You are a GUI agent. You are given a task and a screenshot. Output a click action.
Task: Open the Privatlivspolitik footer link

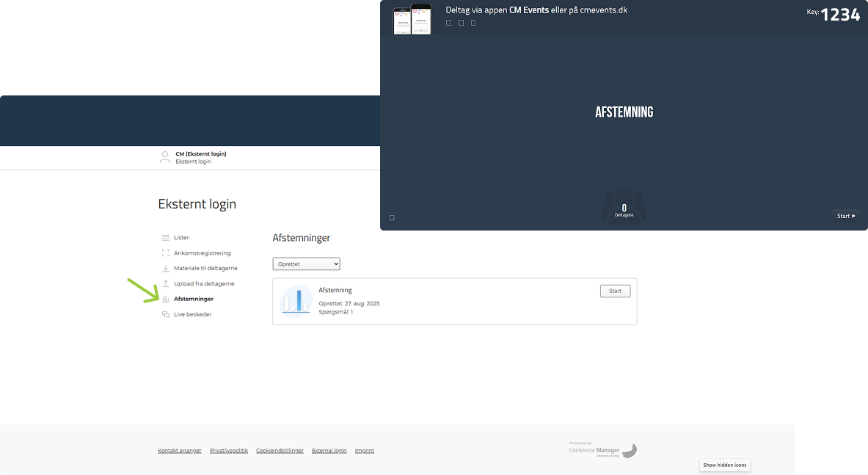(x=229, y=451)
